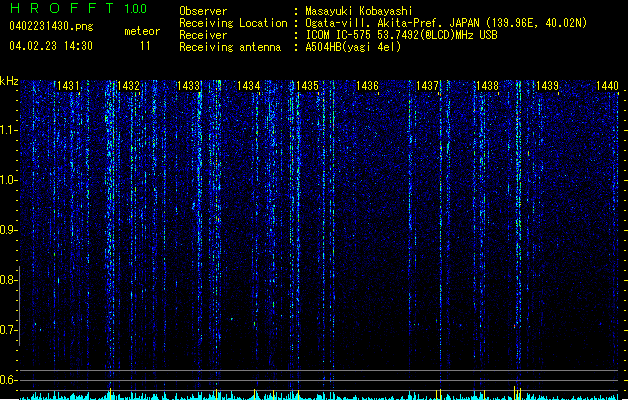Click the 0.7 kHz frequency axis label
Image resolution: width=629 pixels, height=400 pixels.
click(9, 330)
